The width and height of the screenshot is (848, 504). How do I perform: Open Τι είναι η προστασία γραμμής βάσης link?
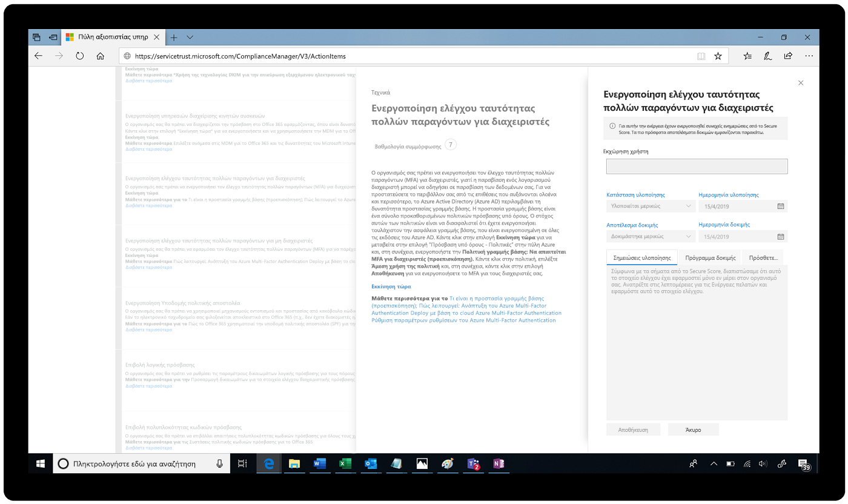pyautogui.click(x=497, y=299)
